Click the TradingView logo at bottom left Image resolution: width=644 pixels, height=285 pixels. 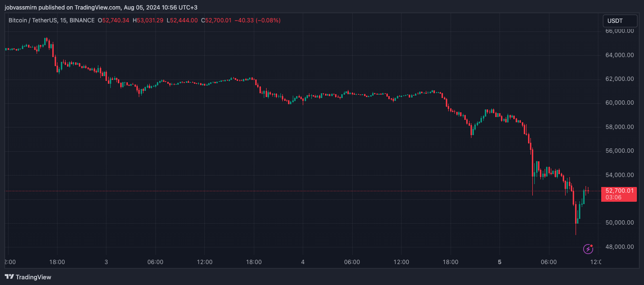click(x=28, y=277)
